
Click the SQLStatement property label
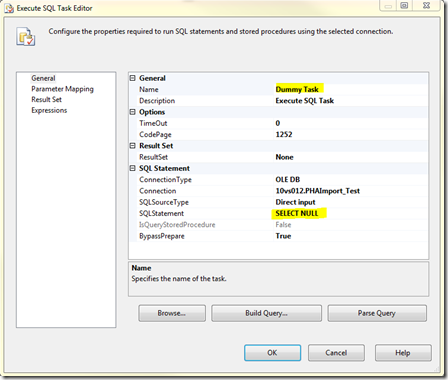click(161, 213)
